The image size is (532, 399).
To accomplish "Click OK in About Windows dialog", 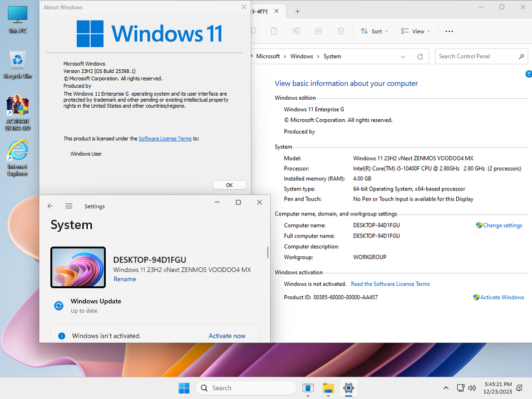I will (x=229, y=185).
